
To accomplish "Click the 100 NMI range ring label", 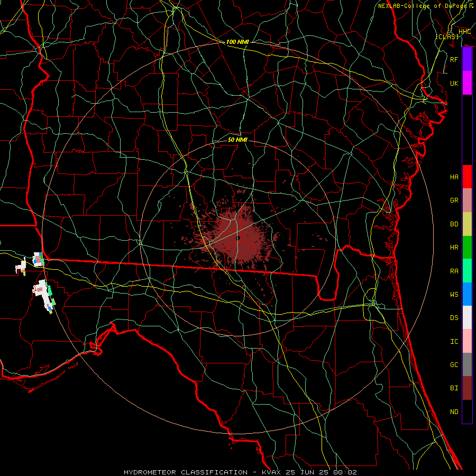I will coord(237,42).
